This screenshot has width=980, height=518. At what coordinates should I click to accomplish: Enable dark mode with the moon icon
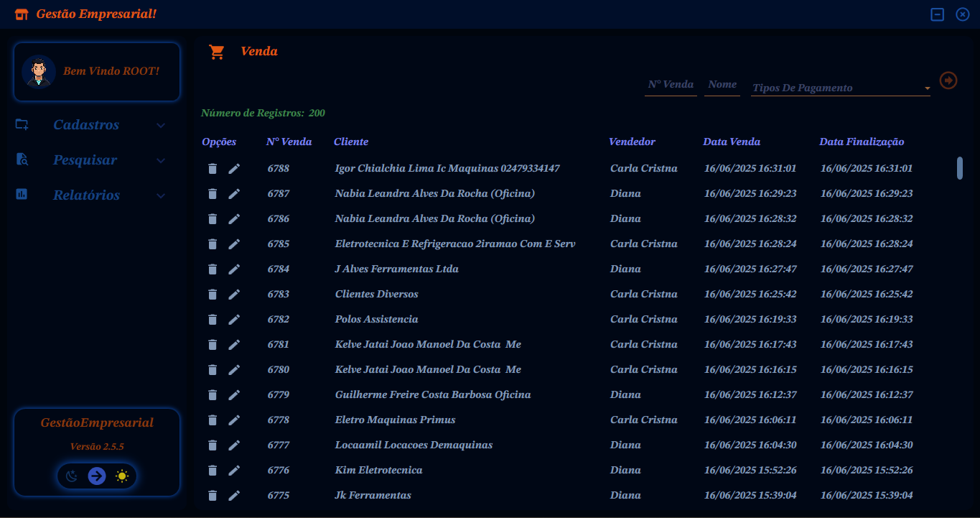(73, 476)
